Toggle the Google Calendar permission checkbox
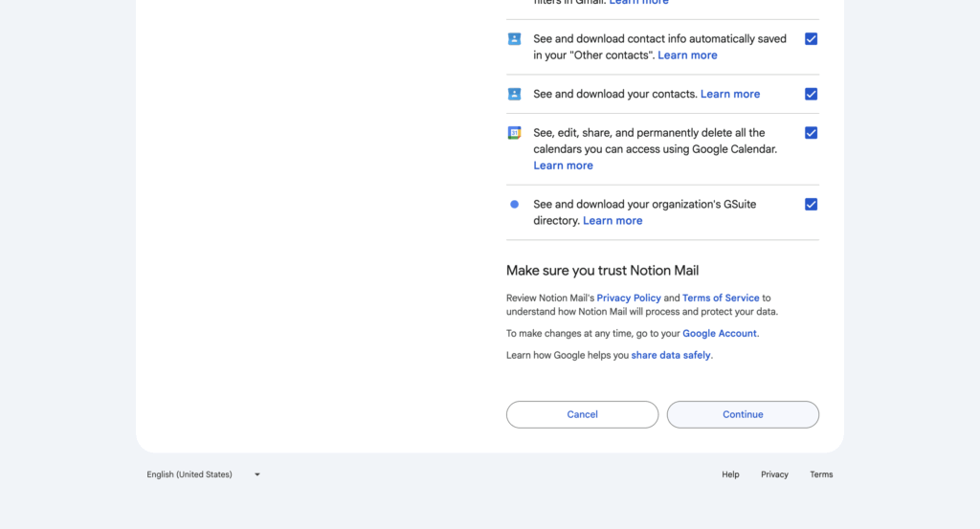980x529 pixels. 811,133
